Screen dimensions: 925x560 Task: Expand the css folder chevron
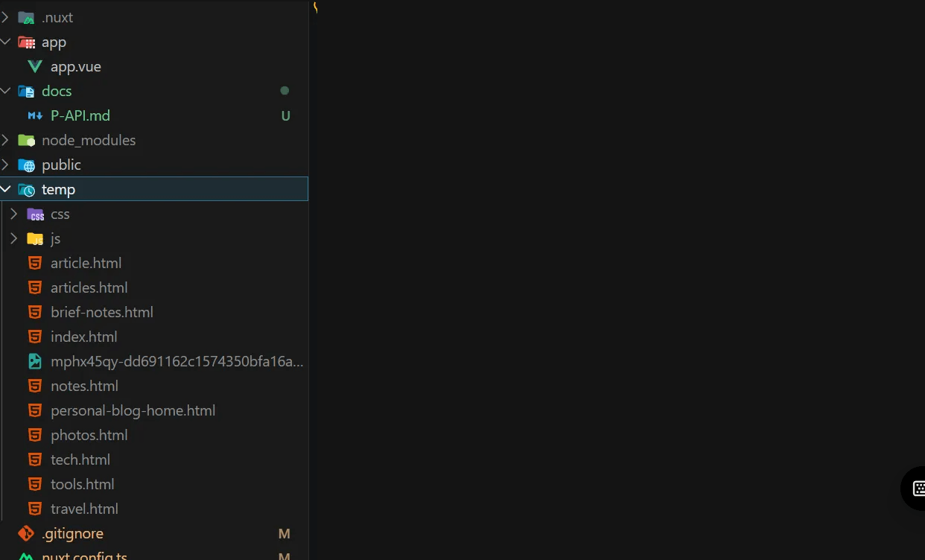[14, 214]
